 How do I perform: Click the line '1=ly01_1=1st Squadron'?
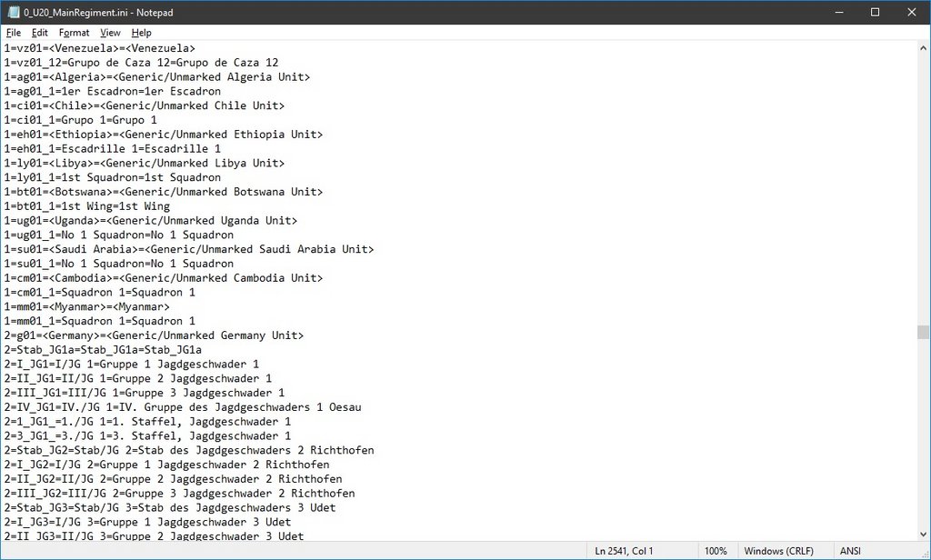pyautogui.click(x=112, y=177)
